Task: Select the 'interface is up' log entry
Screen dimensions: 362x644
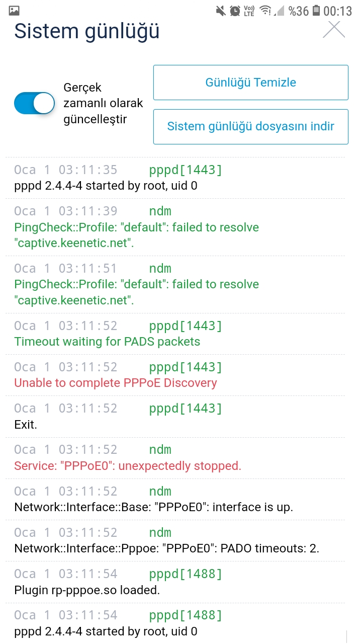Action: (x=175, y=500)
